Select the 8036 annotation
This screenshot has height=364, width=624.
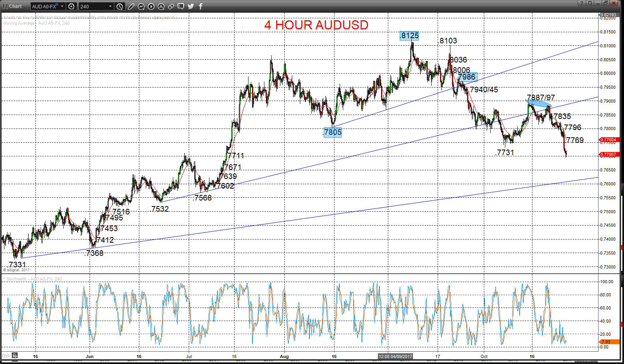click(458, 60)
